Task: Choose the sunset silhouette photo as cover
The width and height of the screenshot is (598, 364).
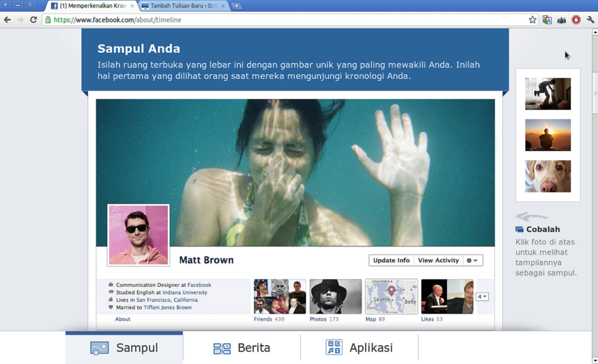Action: tap(548, 135)
